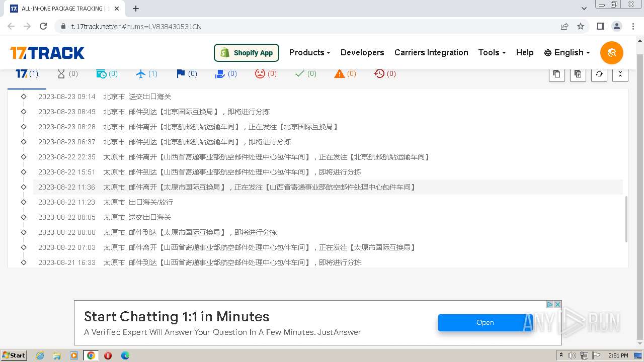Select the Delivered checkmark tab

pos(305,73)
